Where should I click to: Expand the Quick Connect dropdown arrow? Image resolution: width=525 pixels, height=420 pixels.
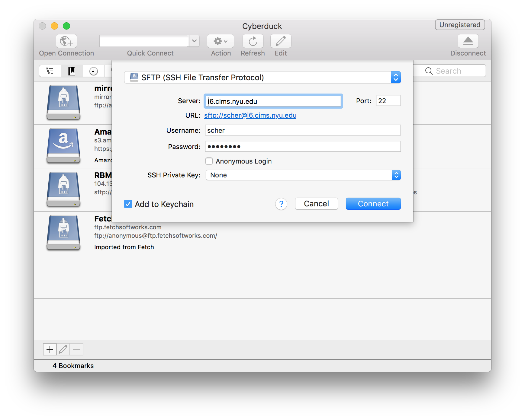click(x=195, y=41)
